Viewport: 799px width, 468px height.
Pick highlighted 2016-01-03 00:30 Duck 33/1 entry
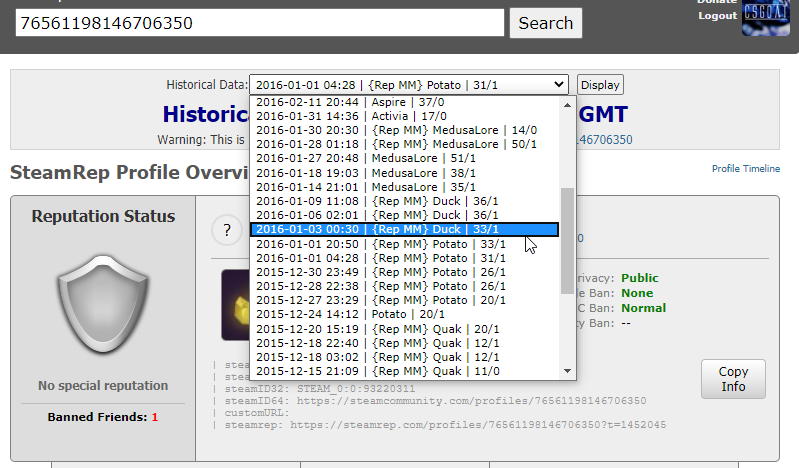pos(405,229)
